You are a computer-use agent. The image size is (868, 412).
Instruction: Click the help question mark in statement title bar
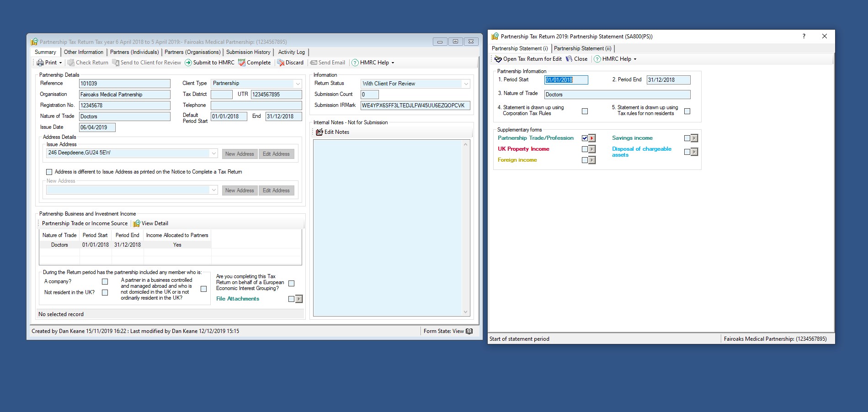[804, 36]
